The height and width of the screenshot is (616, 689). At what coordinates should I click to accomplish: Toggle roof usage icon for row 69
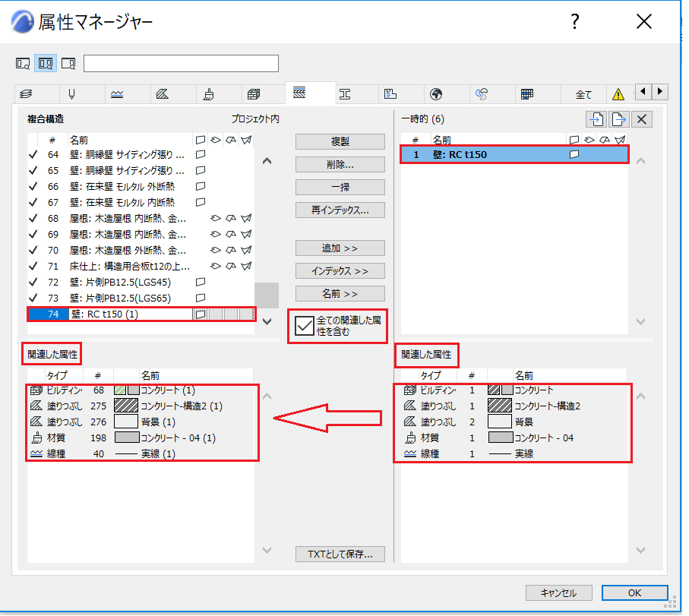tap(231, 234)
